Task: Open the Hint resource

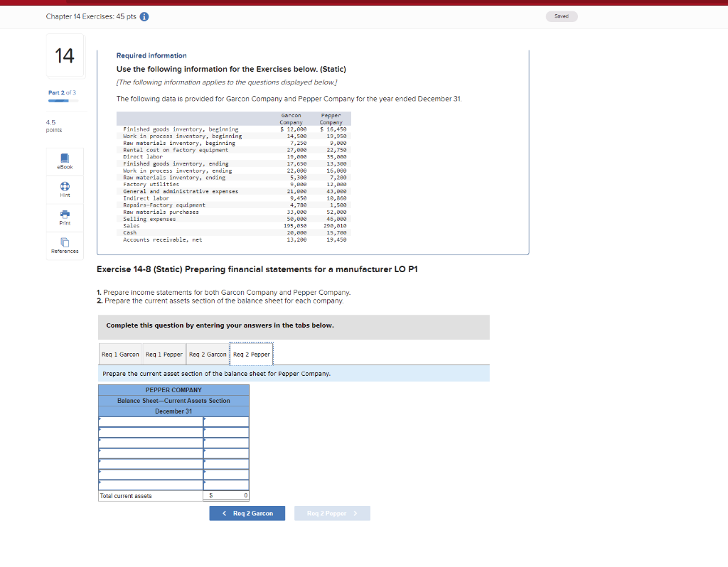Action: [65, 190]
